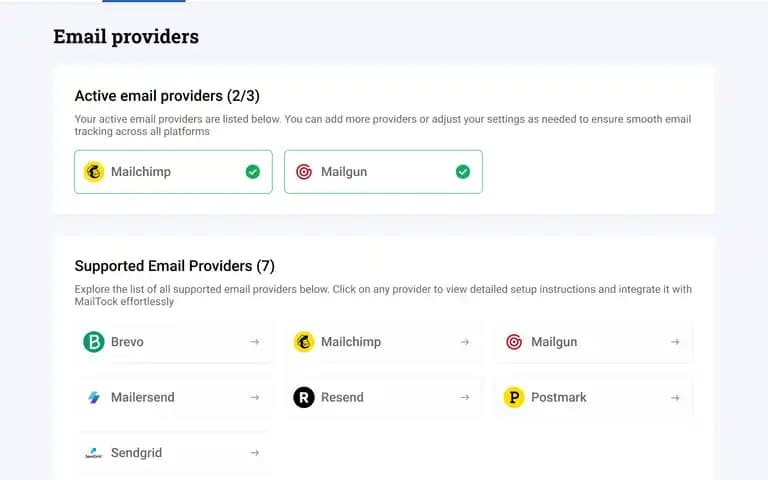Click the Mailchimp logo in active providers

[94, 172]
